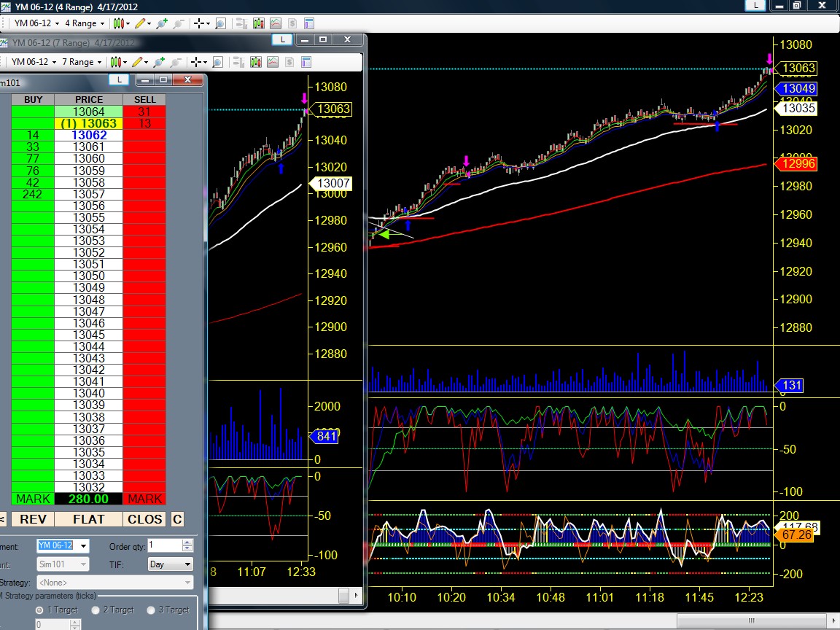The height and width of the screenshot is (630, 840).
Task: Open strategies dollar icon in 4 Range toolbar
Action: pyautogui.click(x=292, y=23)
